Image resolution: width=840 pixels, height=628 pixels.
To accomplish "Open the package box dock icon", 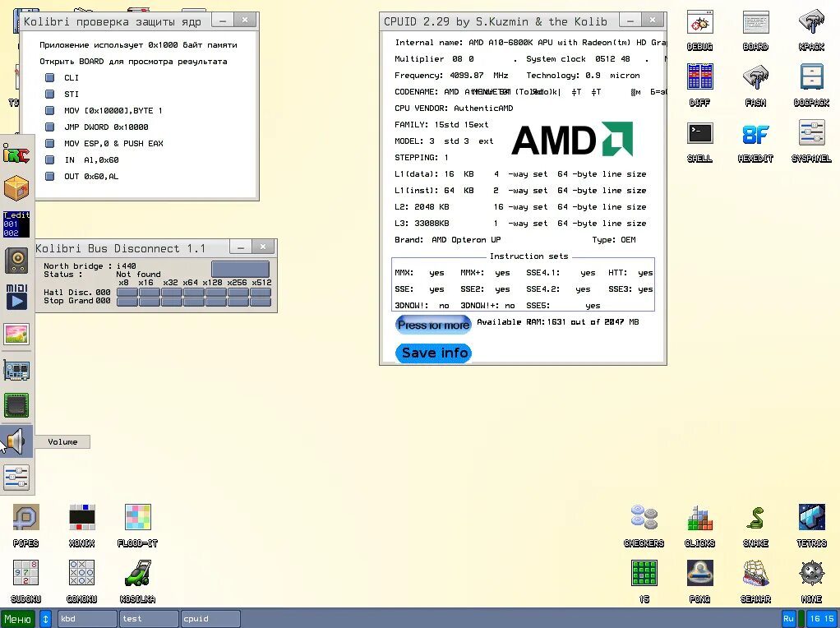I will coord(16,188).
